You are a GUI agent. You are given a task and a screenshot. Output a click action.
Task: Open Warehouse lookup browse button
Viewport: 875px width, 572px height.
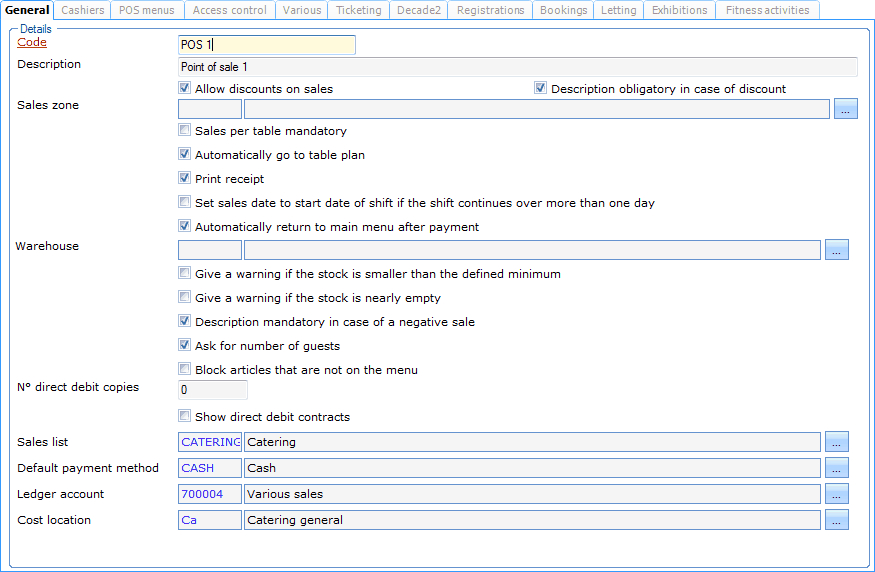tap(837, 250)
